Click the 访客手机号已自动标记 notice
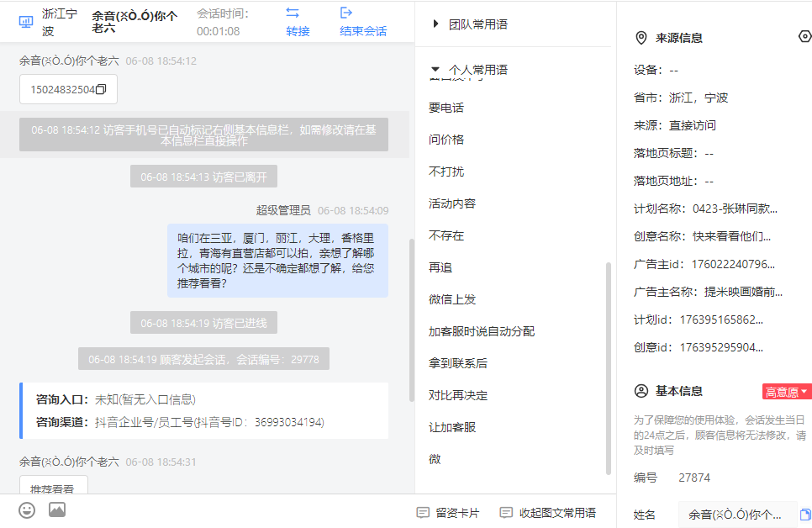This screenshot has width=812, height=528. click(203, 135)
